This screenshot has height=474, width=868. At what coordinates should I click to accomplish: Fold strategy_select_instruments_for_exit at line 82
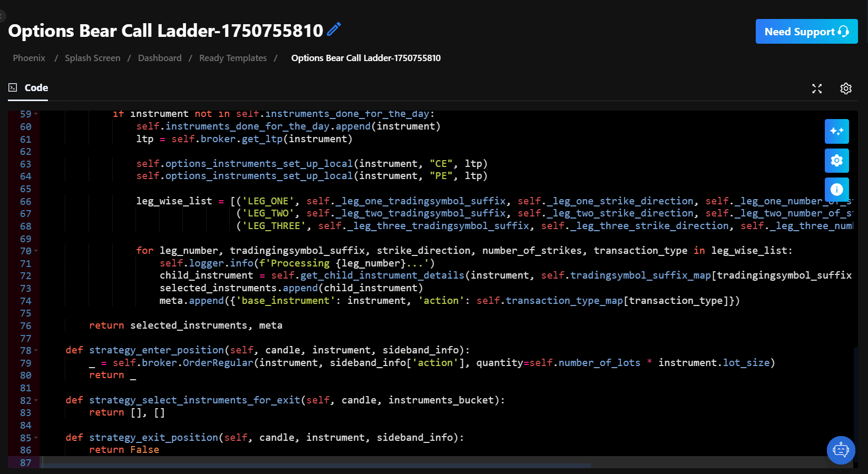tap(35, 400)
